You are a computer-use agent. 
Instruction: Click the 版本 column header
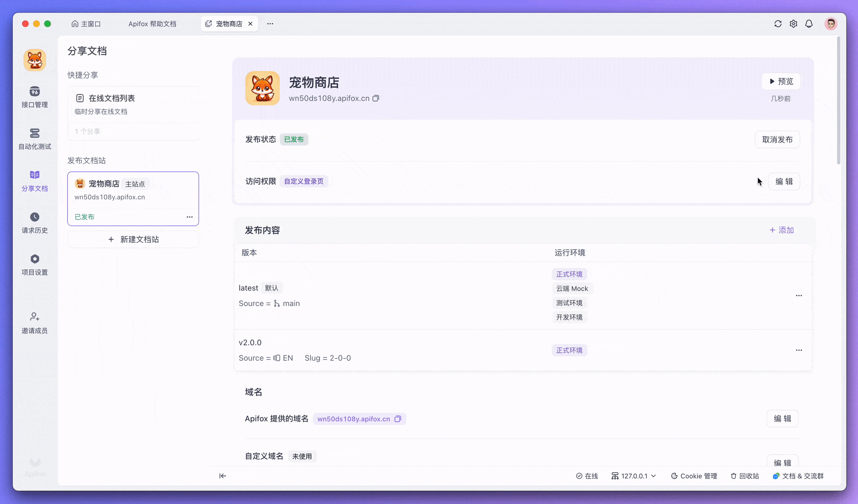249,252
